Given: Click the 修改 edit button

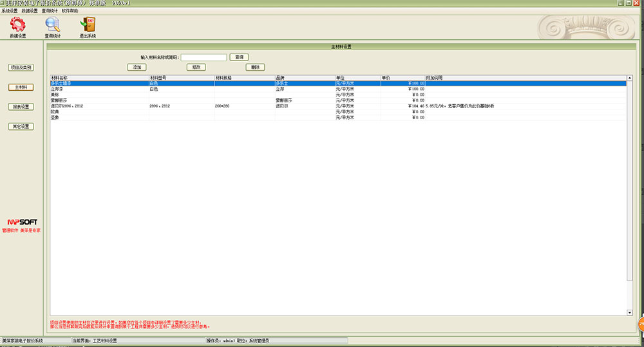Looking at the screenshot, I should click(x=196, y=67).
